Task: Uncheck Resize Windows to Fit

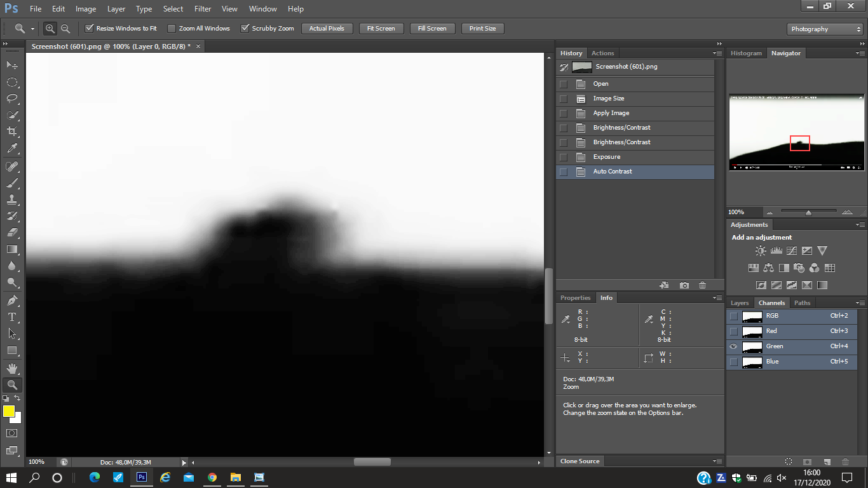Action: tap(90, 29)
